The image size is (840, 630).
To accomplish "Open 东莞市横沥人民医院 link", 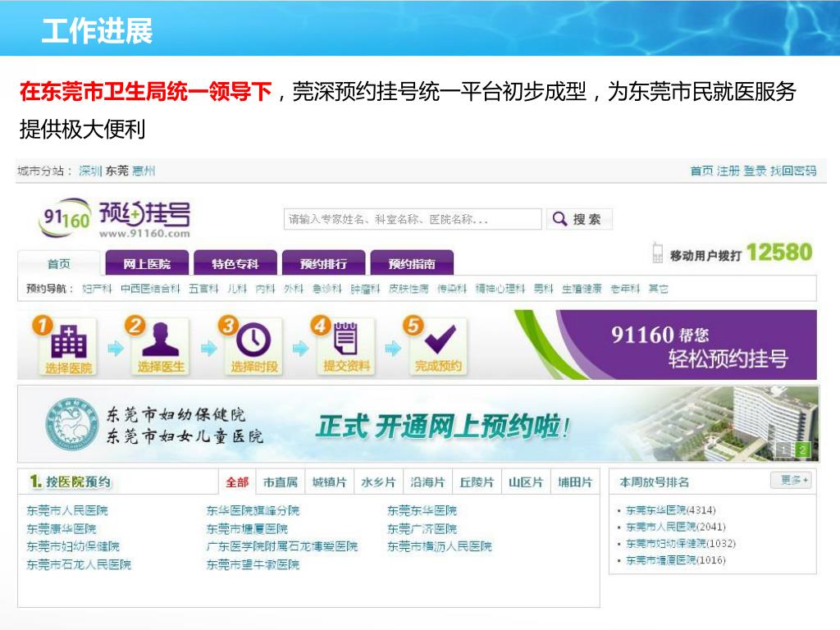I will pyautogui.click(x=440, y=546).
